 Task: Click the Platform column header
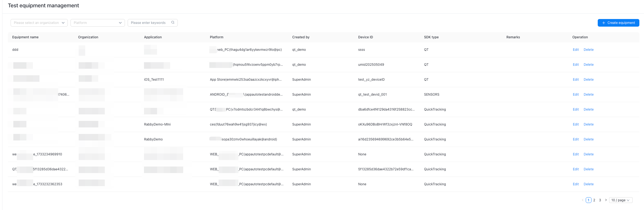tap(217, 37)
